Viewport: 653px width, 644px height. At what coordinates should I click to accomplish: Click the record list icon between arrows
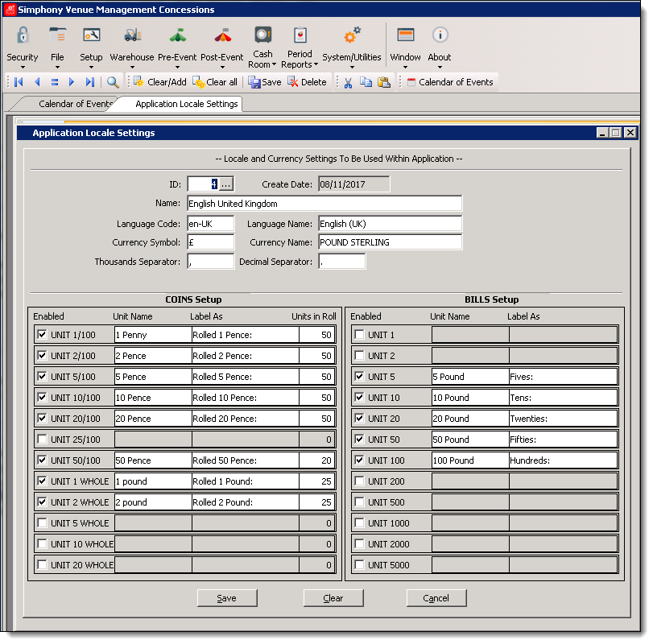tap(55, 82)
